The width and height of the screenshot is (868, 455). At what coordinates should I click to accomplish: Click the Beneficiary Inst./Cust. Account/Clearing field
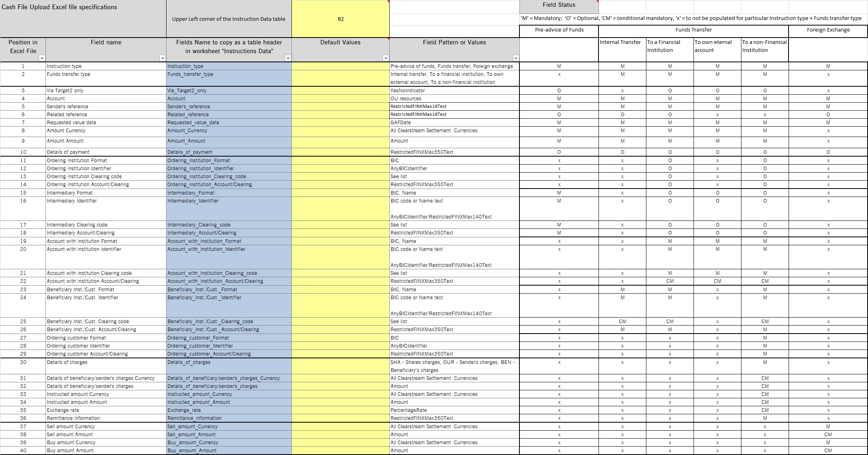[x=106, y=330]
